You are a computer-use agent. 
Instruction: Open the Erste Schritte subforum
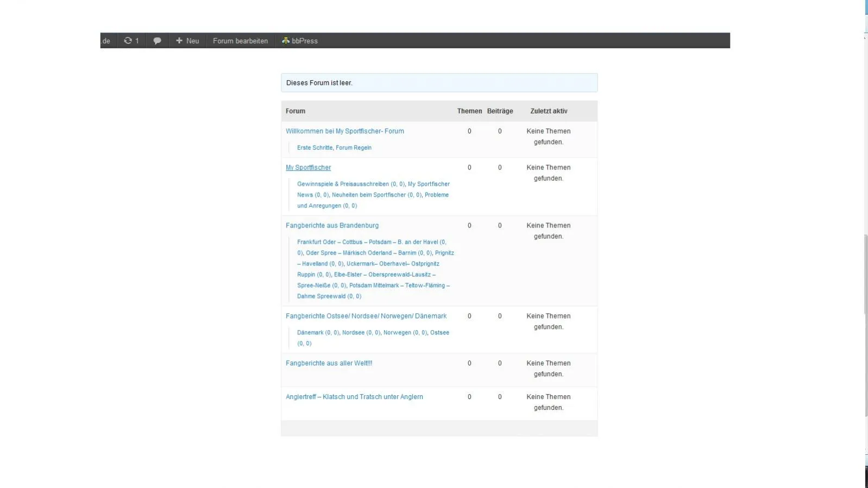[315, 148]
